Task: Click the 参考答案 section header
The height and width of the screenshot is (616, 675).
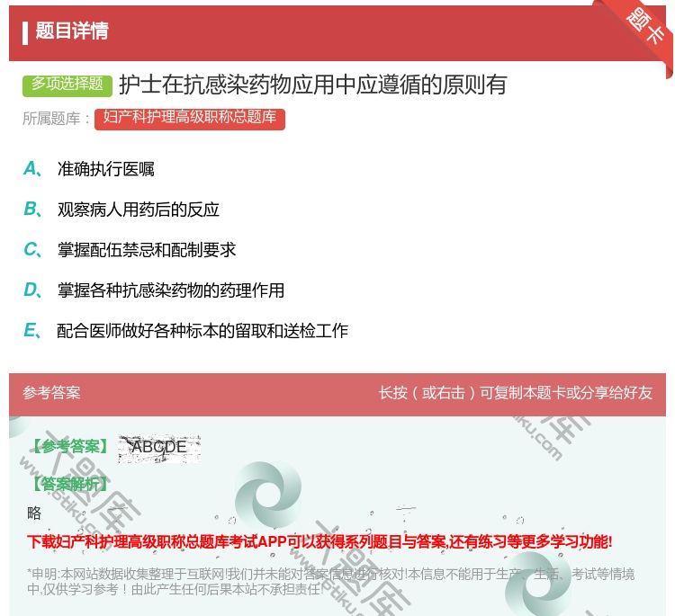Action: coord(51,393)
